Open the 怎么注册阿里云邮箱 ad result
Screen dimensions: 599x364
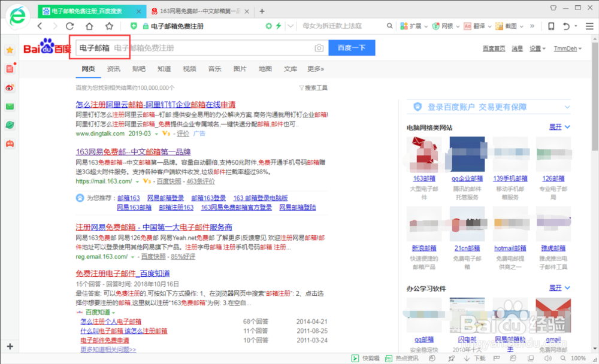tap(156, 104)
